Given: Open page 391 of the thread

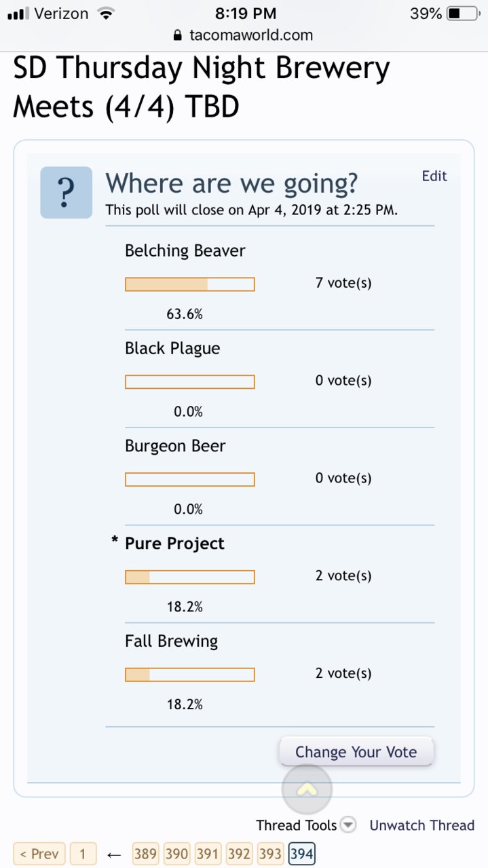Looking at the screenshot, I should 208,854.
